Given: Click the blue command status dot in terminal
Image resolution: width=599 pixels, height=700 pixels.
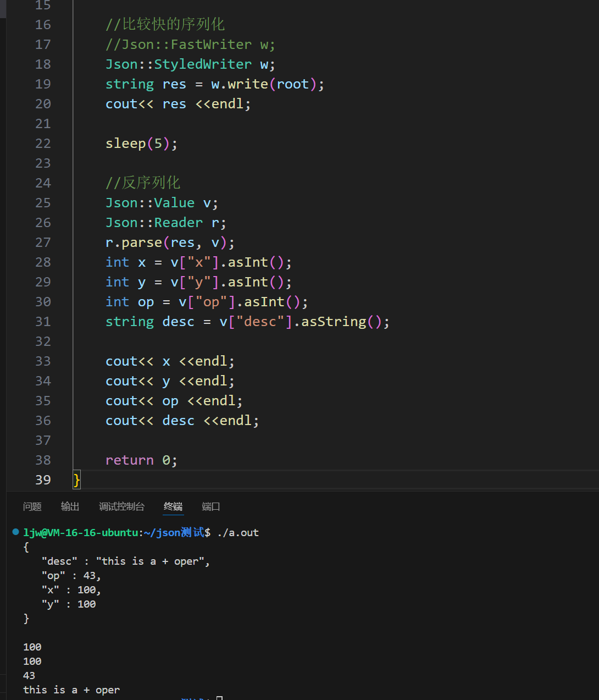Looking at the screenshot, I should point(15,532).
